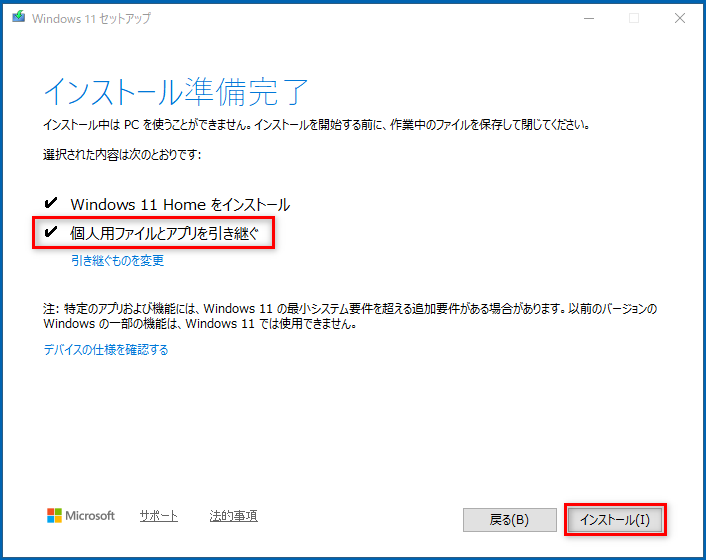Click the Microsoft logo
This screenshot has height=560, width=706.
[81, 516]
